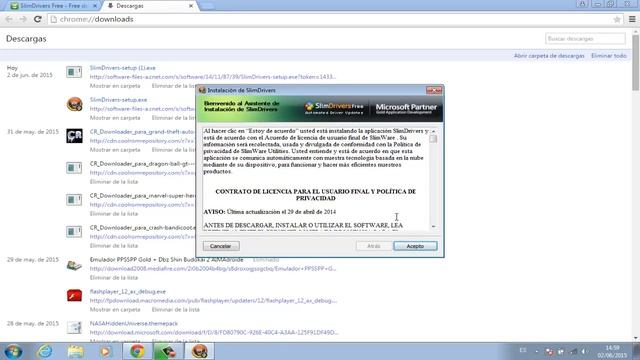Click Mostrar en carpeta under flashplayer
Image resolution: width=640 pixels, height=360 pixels.
point(115,309)
